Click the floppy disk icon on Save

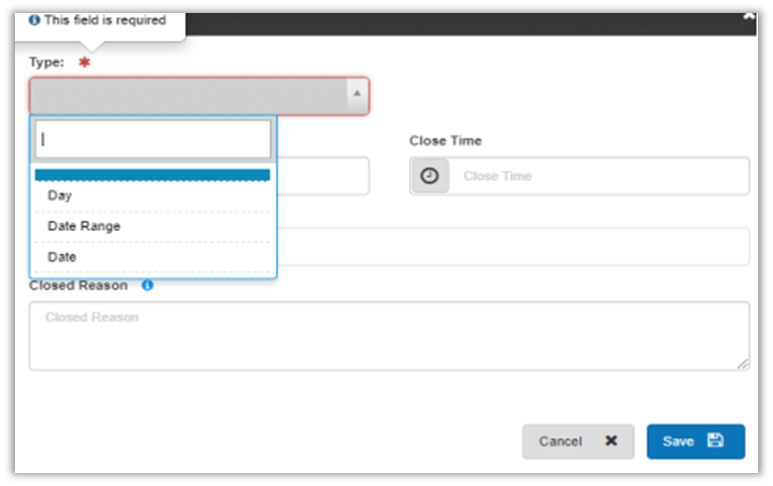click(x=715, y=441)
